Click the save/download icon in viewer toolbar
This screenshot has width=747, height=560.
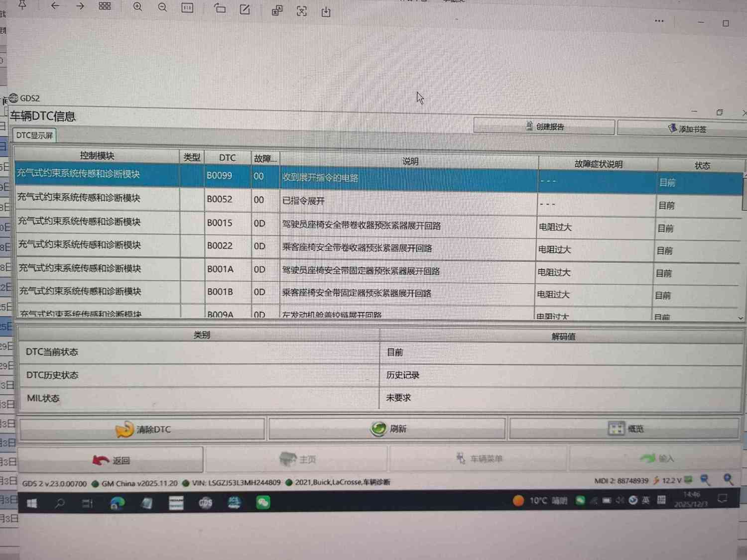[326, 12]
